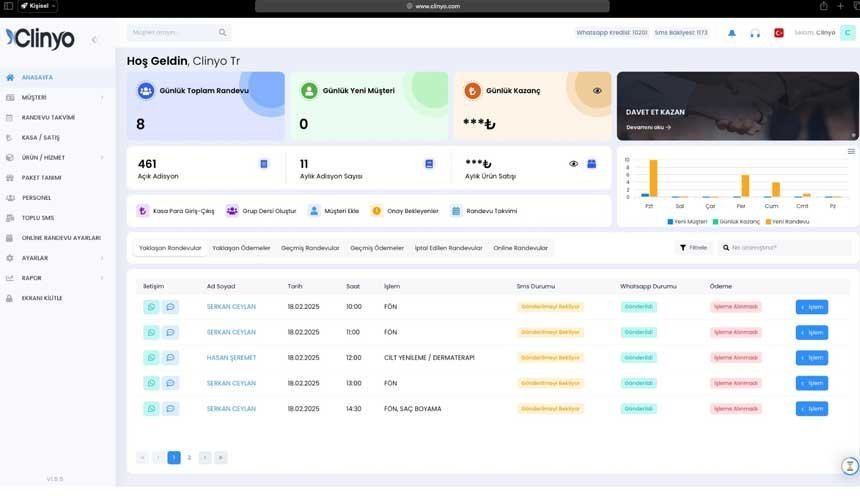860x504 pixels.
Task: Select the Online Randevular tab
Action: (520, 248)
